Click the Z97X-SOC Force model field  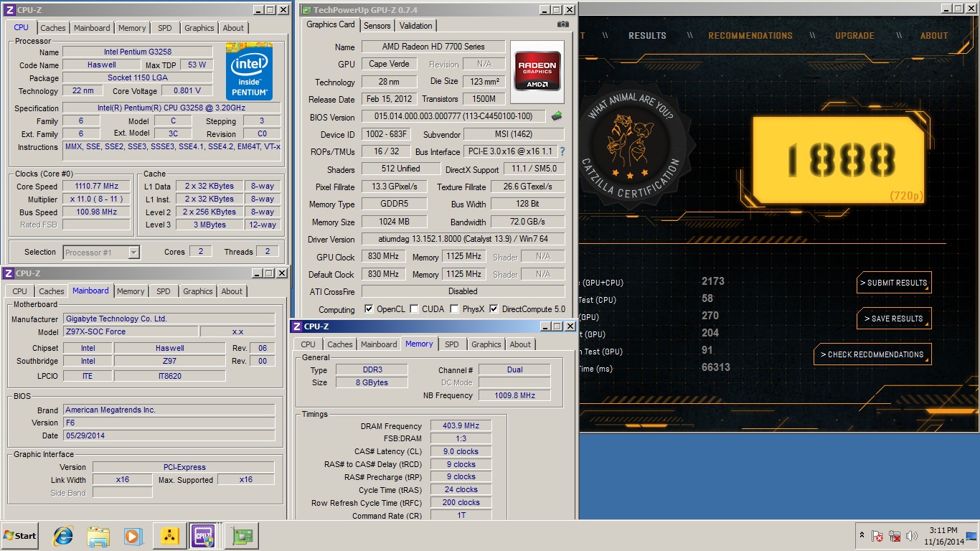click(x=131, y=332)
